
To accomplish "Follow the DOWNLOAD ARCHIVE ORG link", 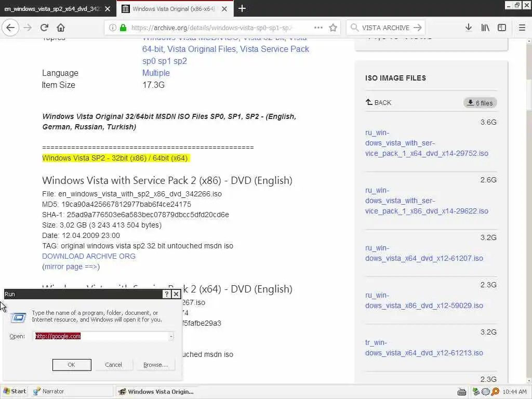I will (88, 256).
